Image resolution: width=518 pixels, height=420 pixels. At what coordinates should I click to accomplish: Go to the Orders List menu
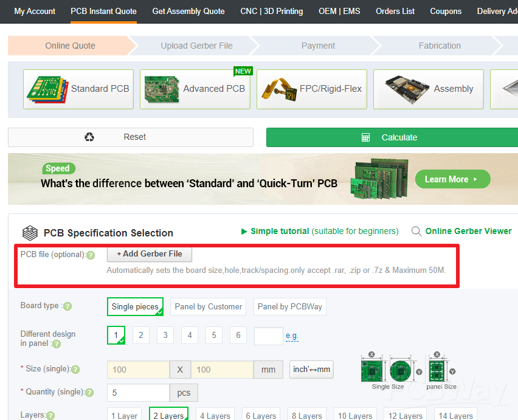[x=395, y=11]
